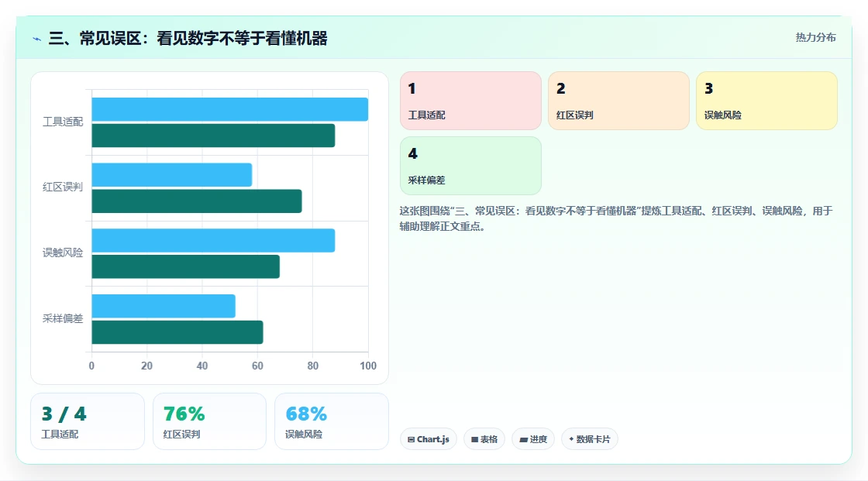Viewport: 868px width, 481px height.
Task: Click the blue bar for 采样偏差
Action: click(164, 306)
